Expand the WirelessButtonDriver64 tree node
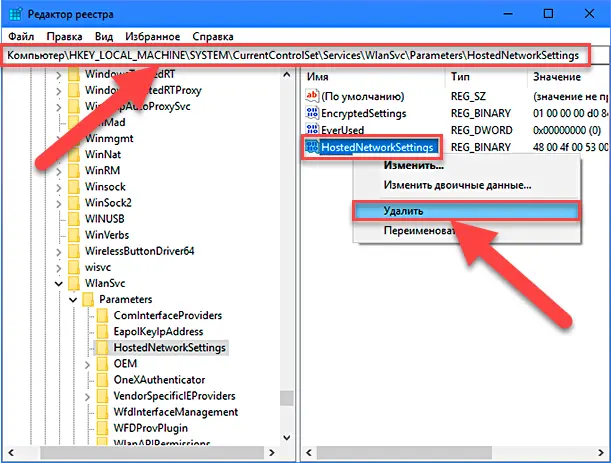The image size is (611, 463). click(x=59, y=252)
